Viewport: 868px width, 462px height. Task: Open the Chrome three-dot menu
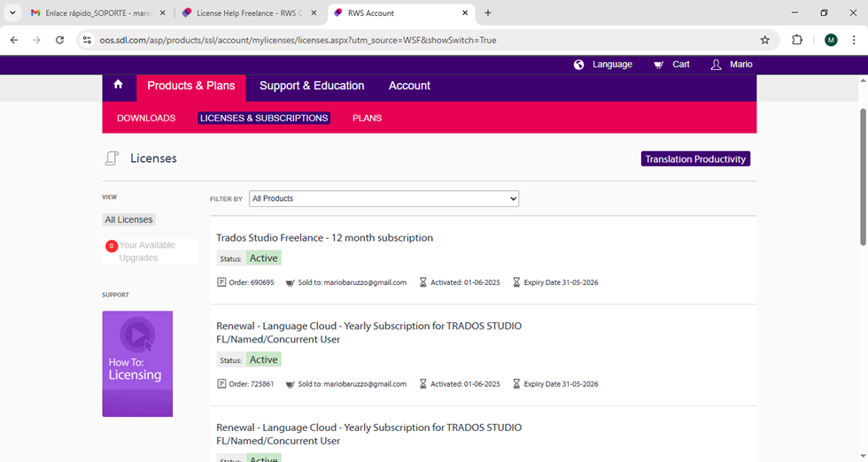[854, 40]
